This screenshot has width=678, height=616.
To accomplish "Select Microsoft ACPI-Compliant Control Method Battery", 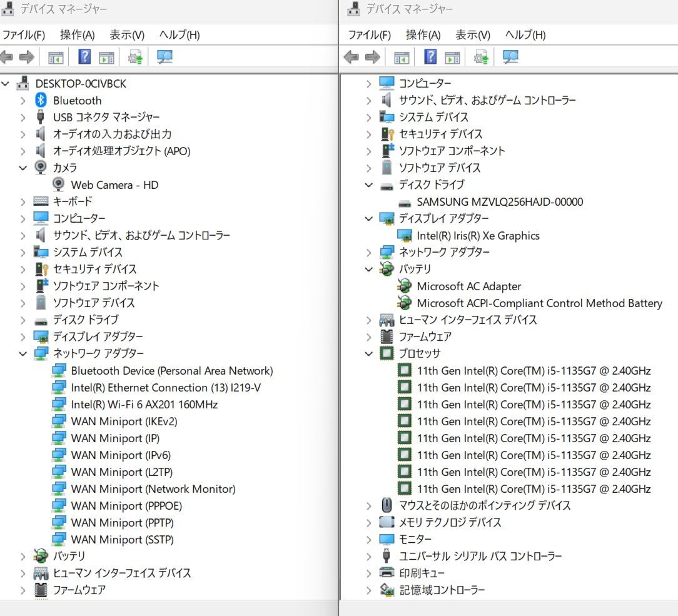I will coord(540,303).
